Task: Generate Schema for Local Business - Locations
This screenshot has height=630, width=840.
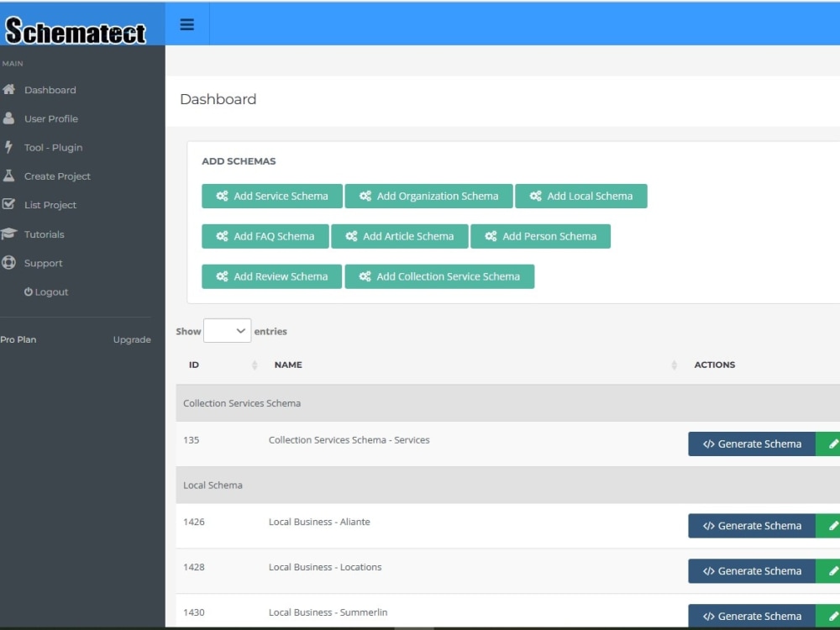Action: tap(752, 571)
